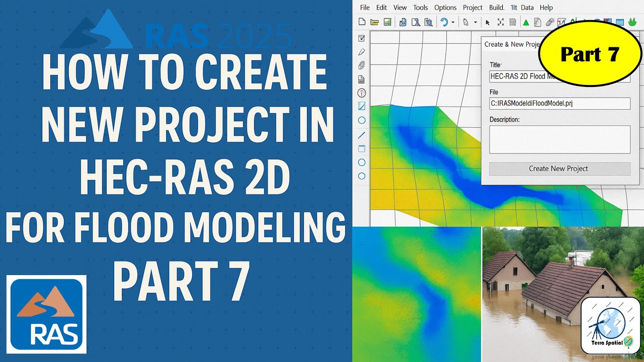Select the pen drawing tool in the toolbar

click(x=466, y=22)
